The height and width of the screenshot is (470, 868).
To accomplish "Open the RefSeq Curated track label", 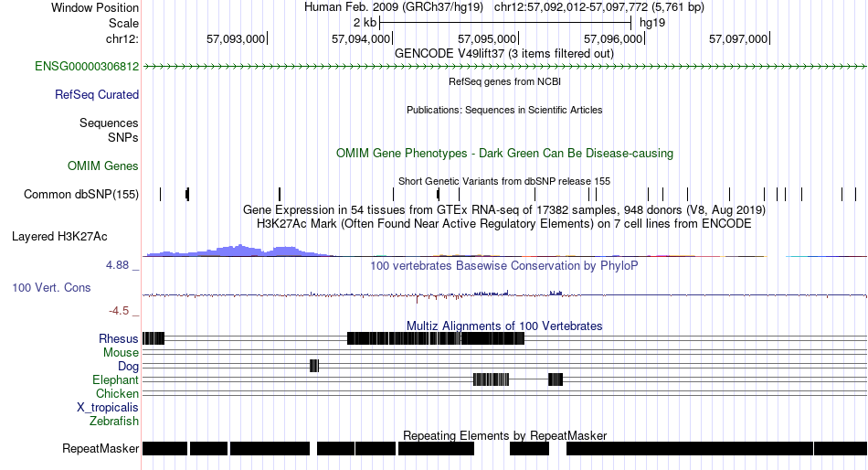I will tap(97, 95).
